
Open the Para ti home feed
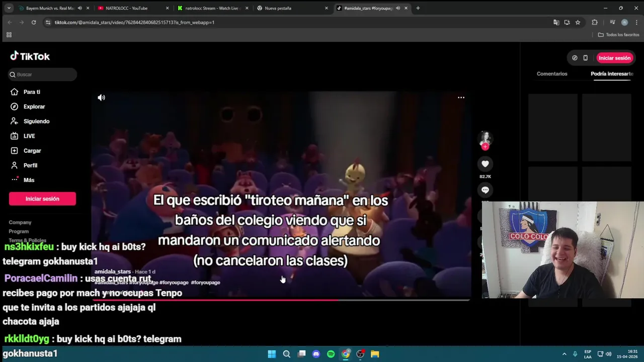click(x=26, y=92)
